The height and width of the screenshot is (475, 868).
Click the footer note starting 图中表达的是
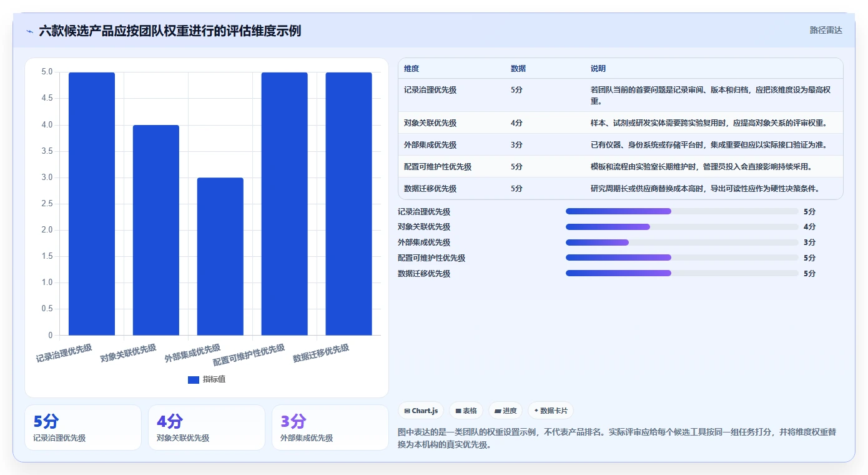click(x=617, y=438)
